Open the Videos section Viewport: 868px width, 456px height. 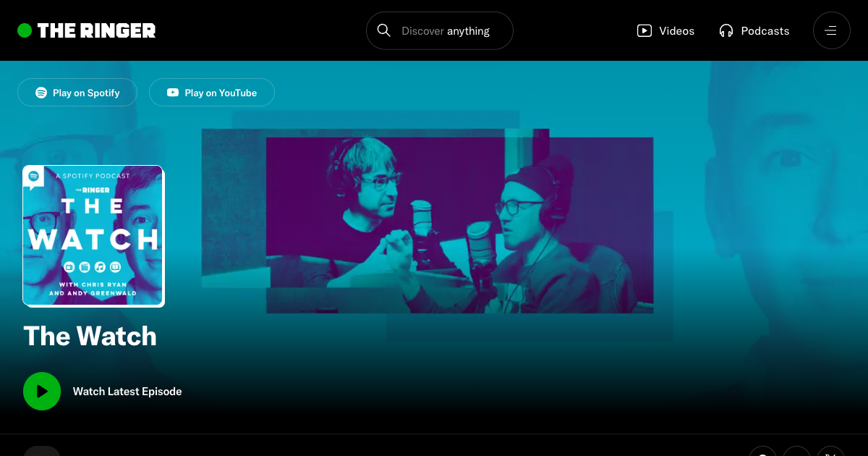(x=676, y=31)
